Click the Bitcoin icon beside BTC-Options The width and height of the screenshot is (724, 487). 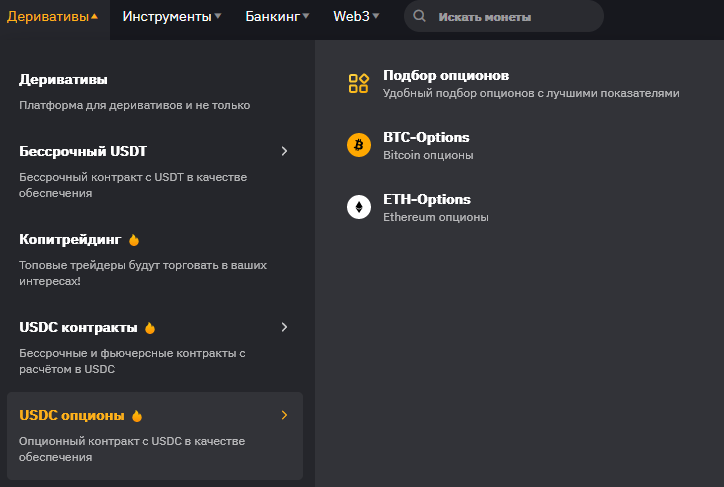[358, 145]
